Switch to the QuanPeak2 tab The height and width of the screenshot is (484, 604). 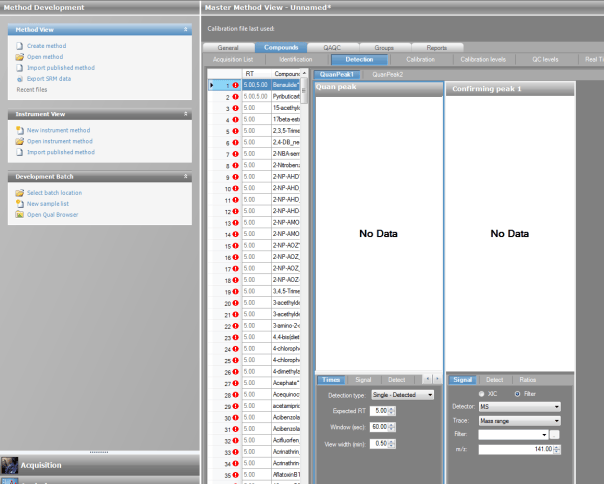pyautogui.click(x=388, y=74)
